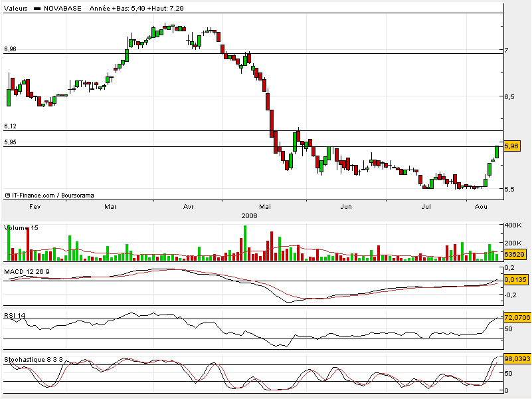Select the NOVABASE legend name
The image size is (532, 399).
tap(62, 9)
